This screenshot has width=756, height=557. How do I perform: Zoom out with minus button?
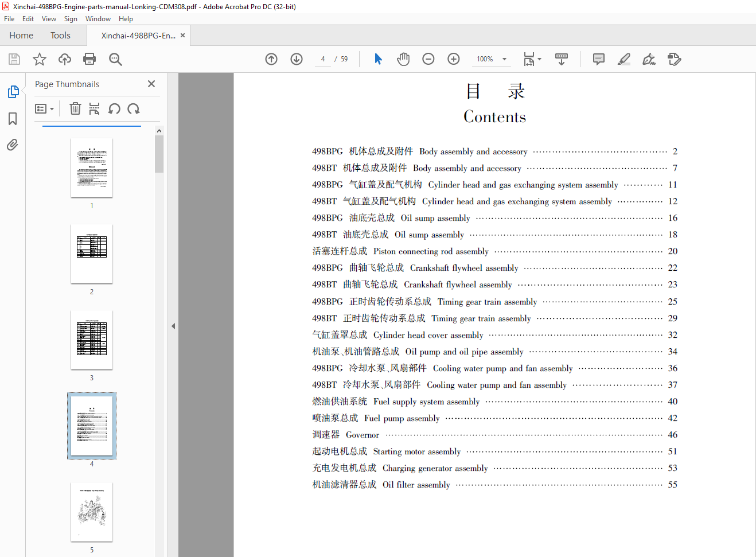point(428,59)
